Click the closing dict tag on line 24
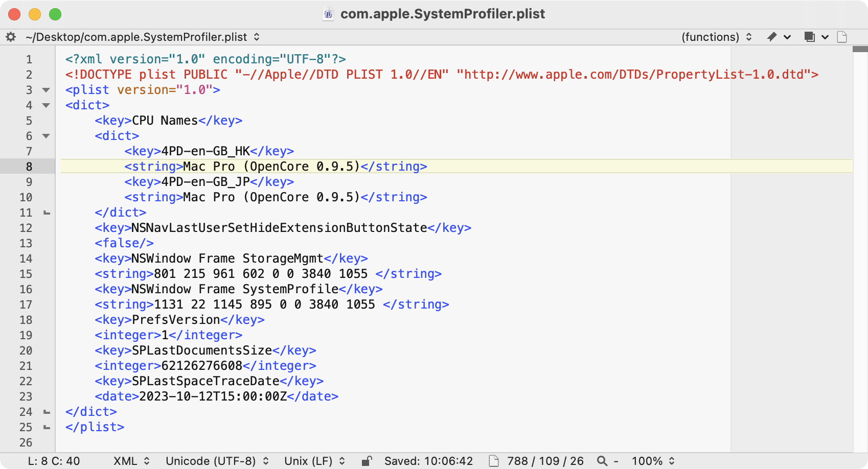The height and width of the screenshot is (469, 868). [91, 412]
